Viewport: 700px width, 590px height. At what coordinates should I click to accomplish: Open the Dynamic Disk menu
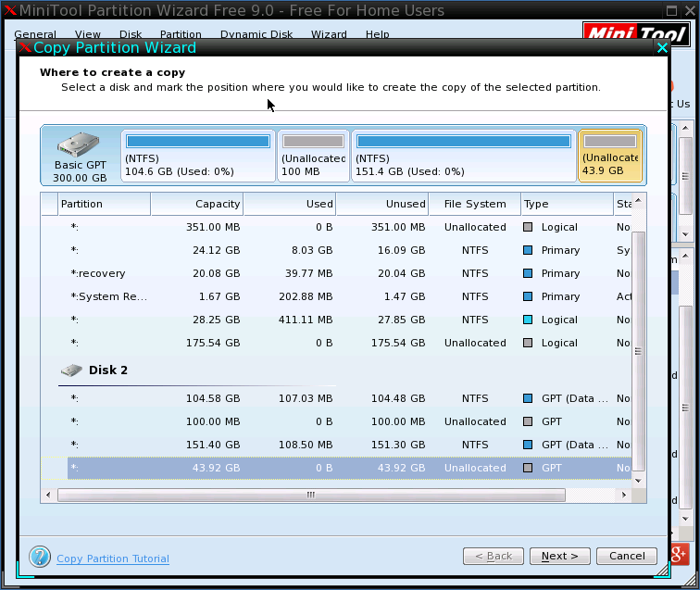coord(256,34)
